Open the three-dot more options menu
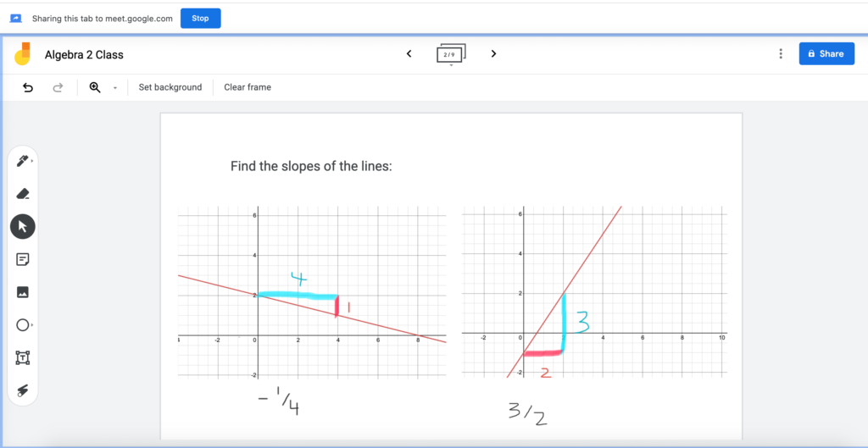The width and height of the screenshot is (868, 448). tap(781, 53)
